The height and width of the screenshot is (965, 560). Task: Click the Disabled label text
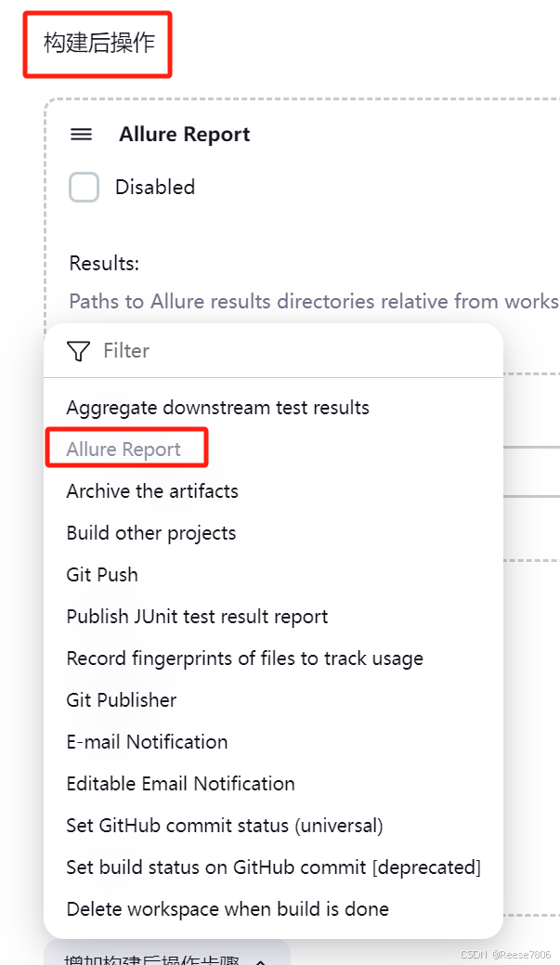155,187
